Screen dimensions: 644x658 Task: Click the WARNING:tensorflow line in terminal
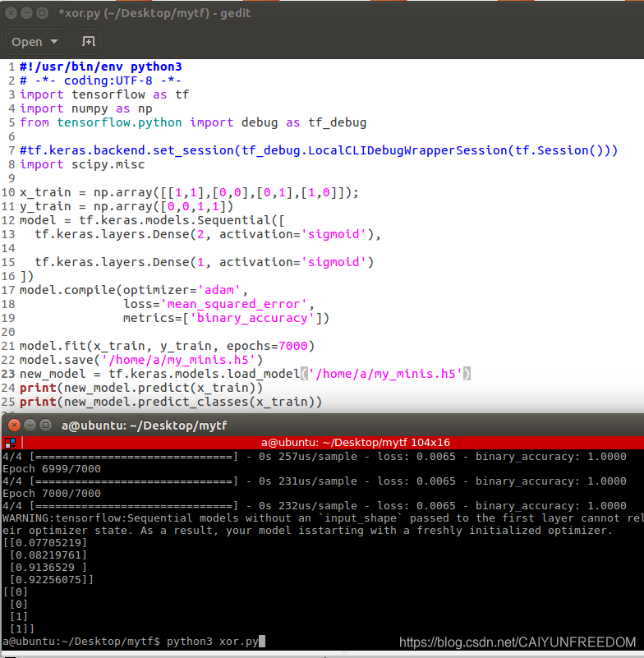323,518
